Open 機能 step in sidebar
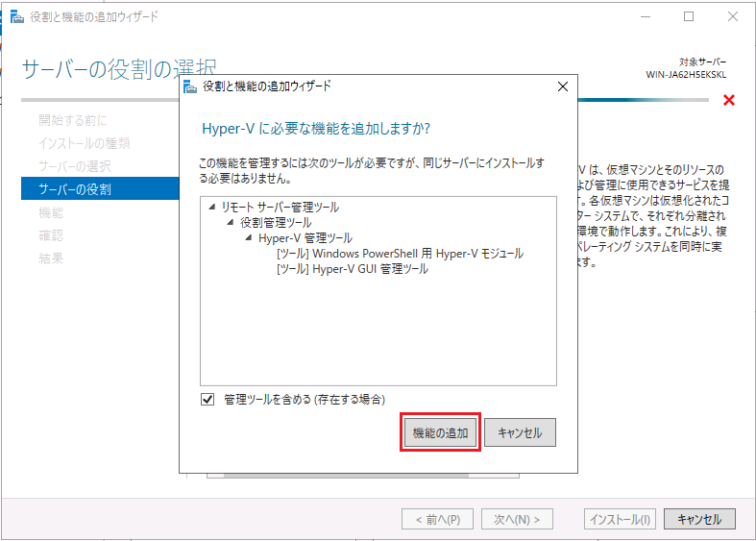Viewport: 756px width, 541px height. coord(51,212)
